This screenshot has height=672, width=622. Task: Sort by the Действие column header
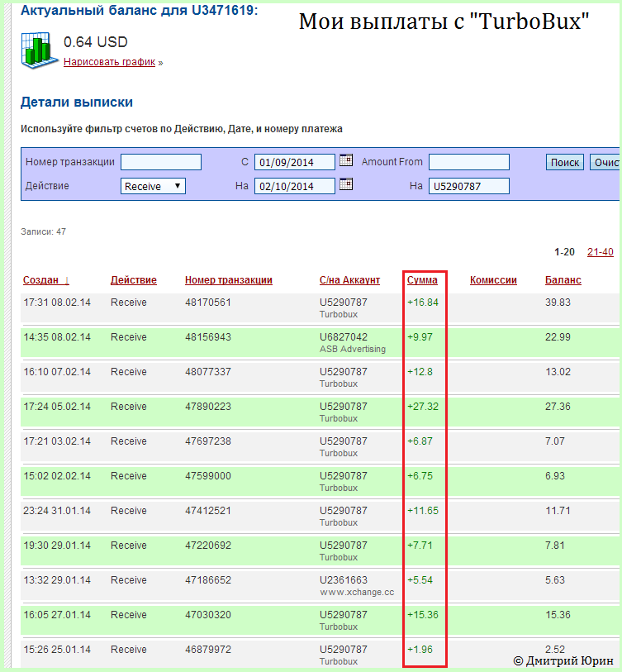[x=134, y=280]
